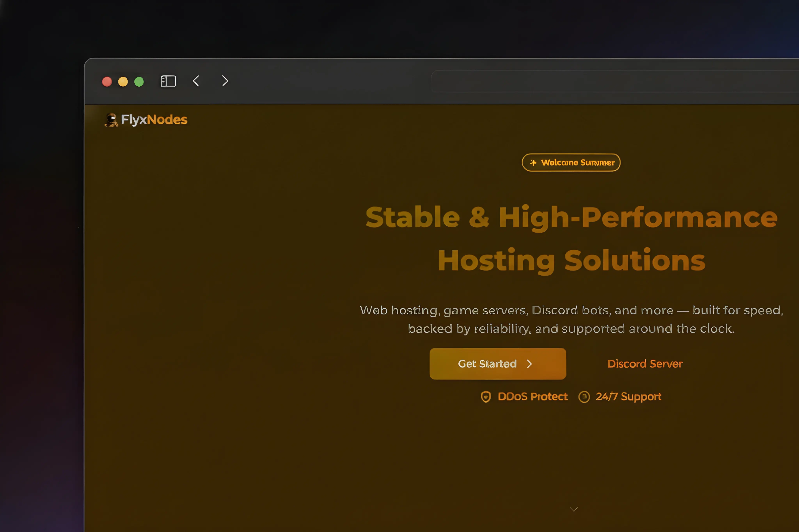Click the sparkle icon in the Welcome Summer badge

pos(533,162)
